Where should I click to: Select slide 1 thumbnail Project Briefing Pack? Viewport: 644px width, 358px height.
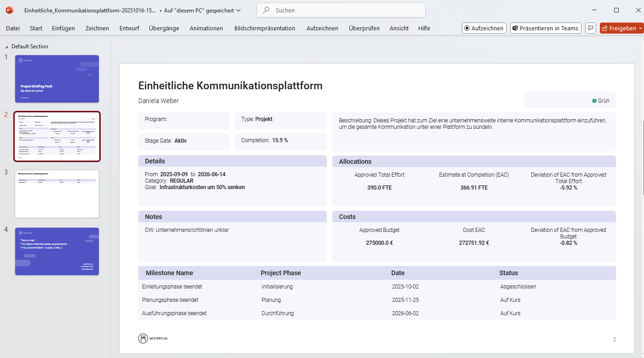(x=57, y=79)
